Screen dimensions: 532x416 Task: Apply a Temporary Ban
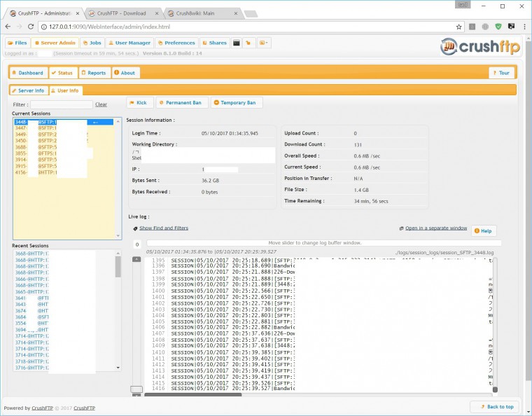click(x=235, y=103)
